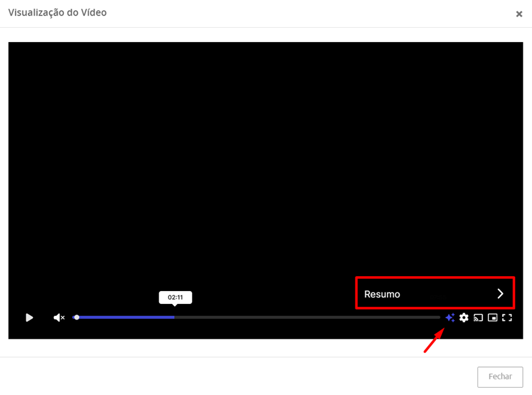Click the Visualização do Vídeo title
The image size is (532, 395).
point(58,12)
